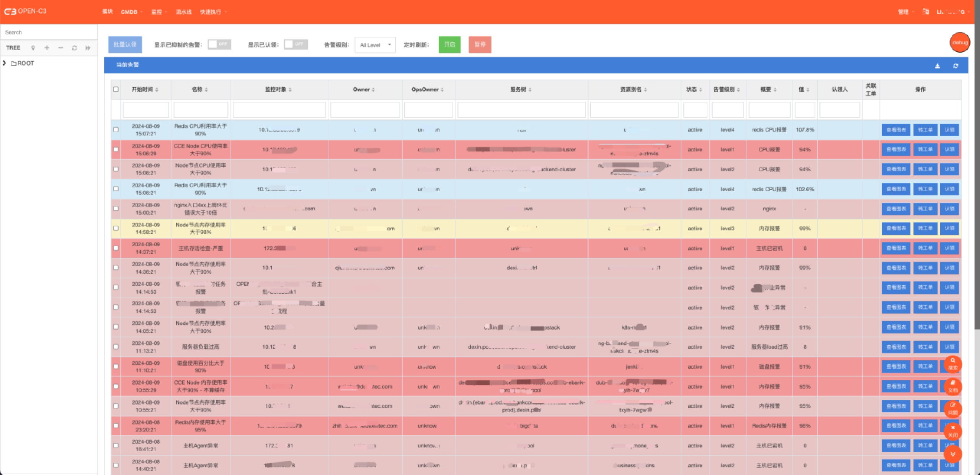Toggle the 显示已抑制的告警 switch
Screen dimensions: 980x475
coord(219,44)
